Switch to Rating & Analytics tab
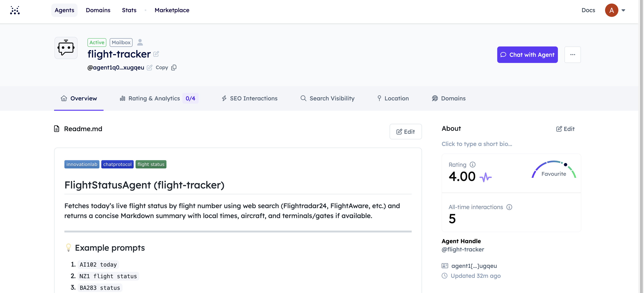The width and height of the screenshot is (644, 293). pos(154,98)
